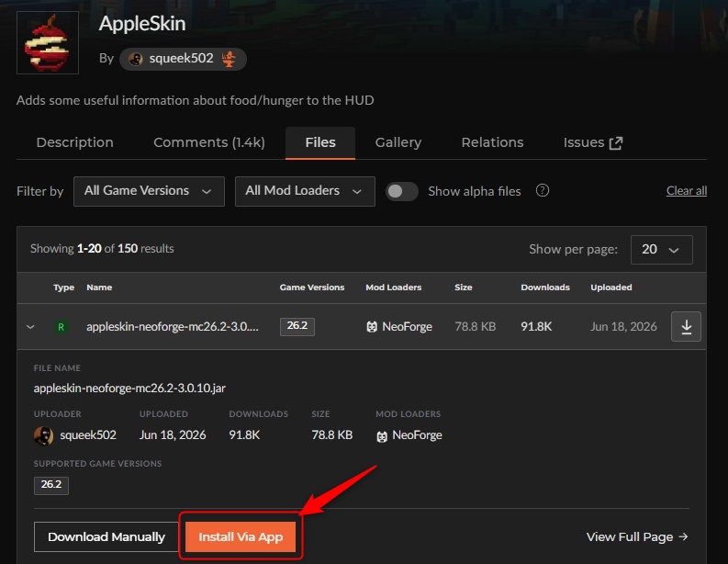Click the NeoForge icon in the table row
This screenshot has height=564, width=728.
pyautogui.click(x=372, y=327)
